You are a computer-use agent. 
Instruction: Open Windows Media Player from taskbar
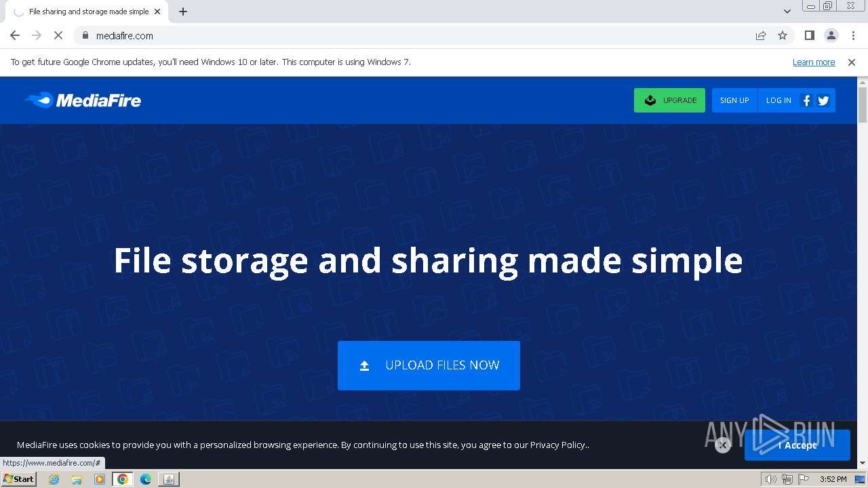pyautogui.click(x=100, y=479)
